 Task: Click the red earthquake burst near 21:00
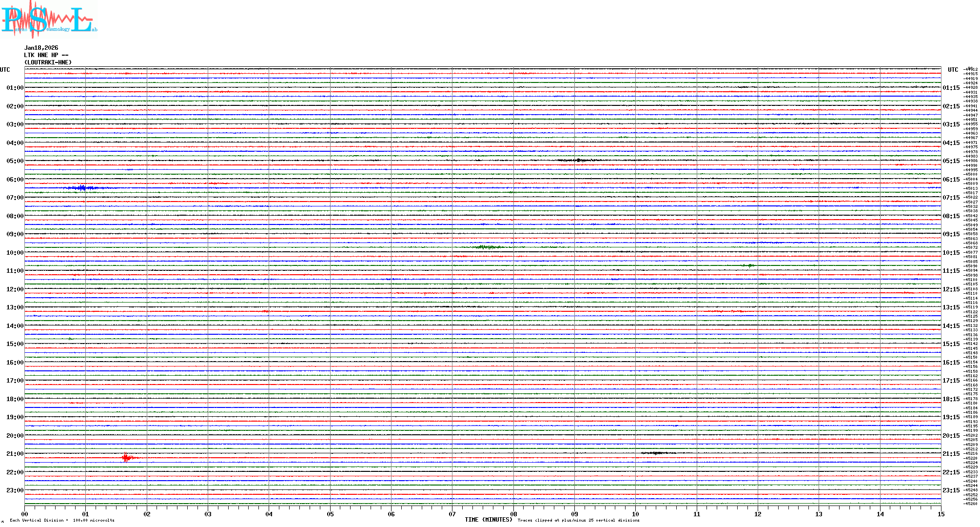coord(127,457)
